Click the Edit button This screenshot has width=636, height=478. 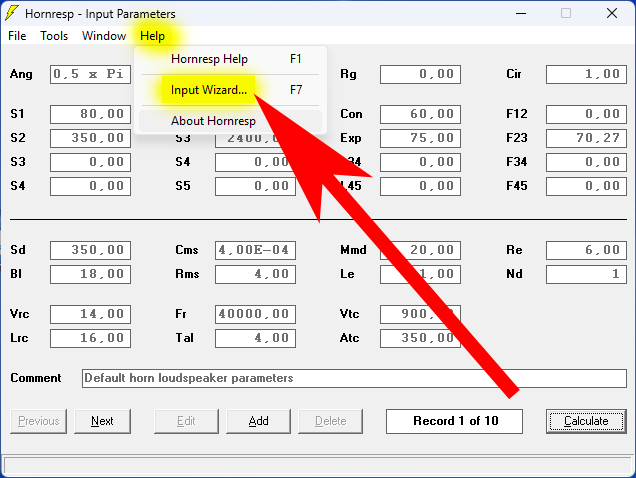186,421
